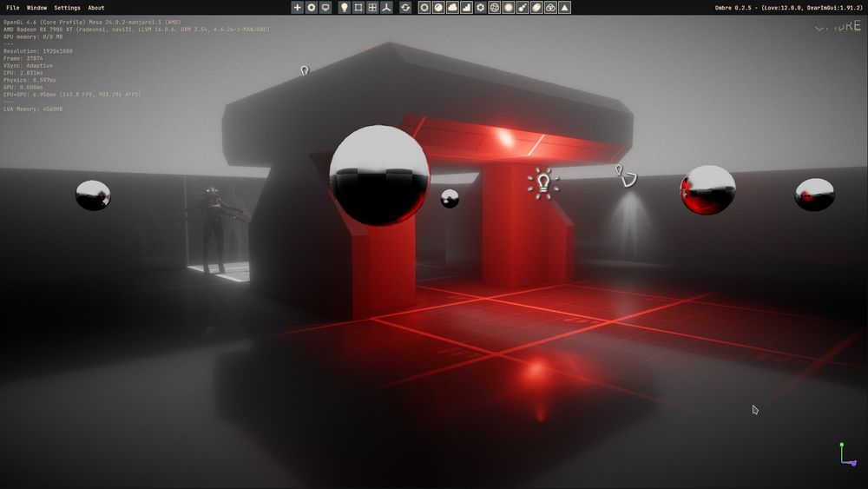Click the 'Ombre 0.2.5' version title text
868x489 pixels.
(x=788, y=8)
